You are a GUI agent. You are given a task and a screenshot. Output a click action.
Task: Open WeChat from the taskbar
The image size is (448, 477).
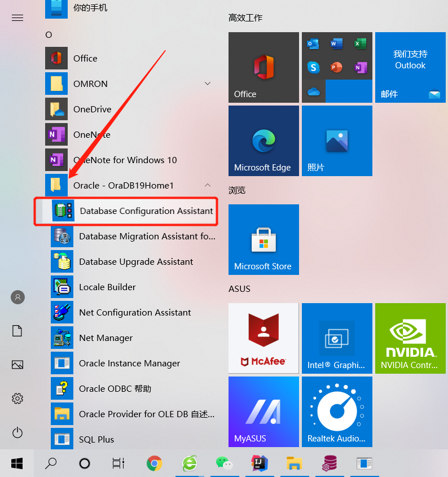pyautogui.click(x=224, y=463)
